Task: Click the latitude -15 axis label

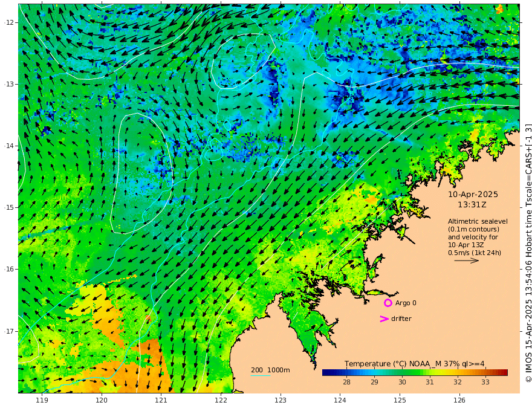Action: [9, 207]
